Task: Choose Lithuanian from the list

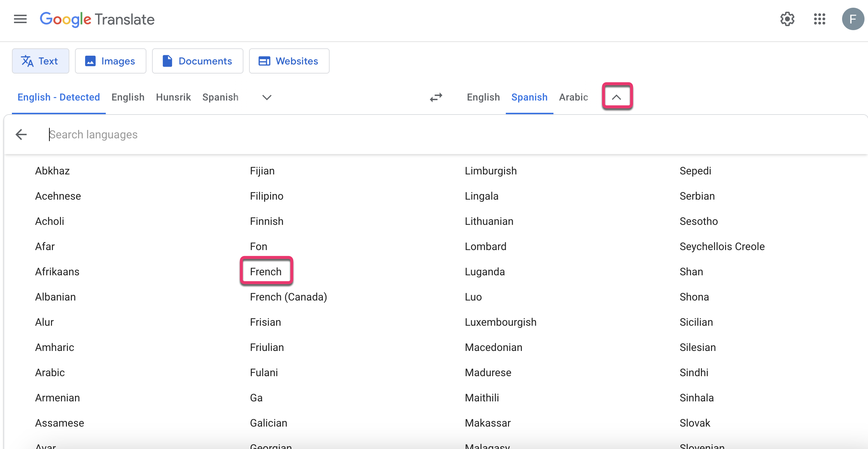Action: tap(489, 221)
